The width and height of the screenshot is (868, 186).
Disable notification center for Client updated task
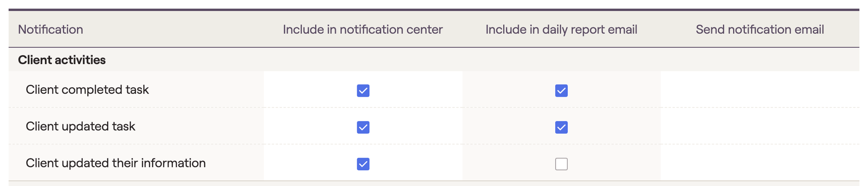(x=363, y=127)
